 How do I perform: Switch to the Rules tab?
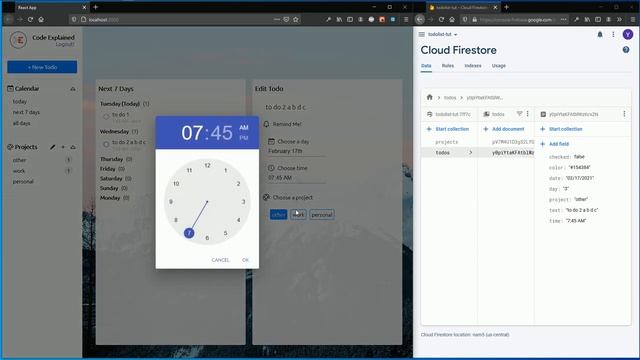click(448, 66)
